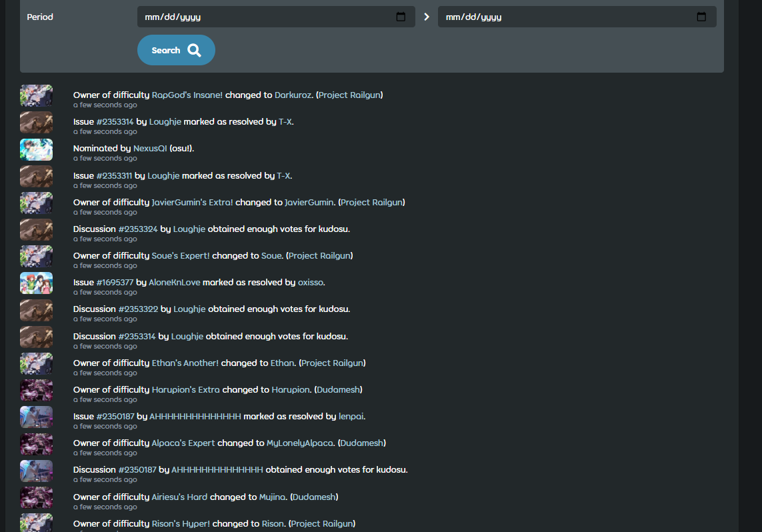Image resolution: width=762 pixels, height=532 pixels.
Task: Open JavierGumin owner profile link
Action: pyautogui.click(x=309, y=203)
